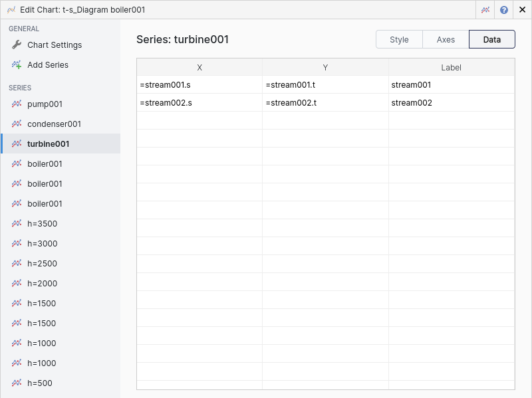Viewport: 532px width, 398px height.
Task: Select the Data tab
Action: pyautogui.click(x=491, y=40)
